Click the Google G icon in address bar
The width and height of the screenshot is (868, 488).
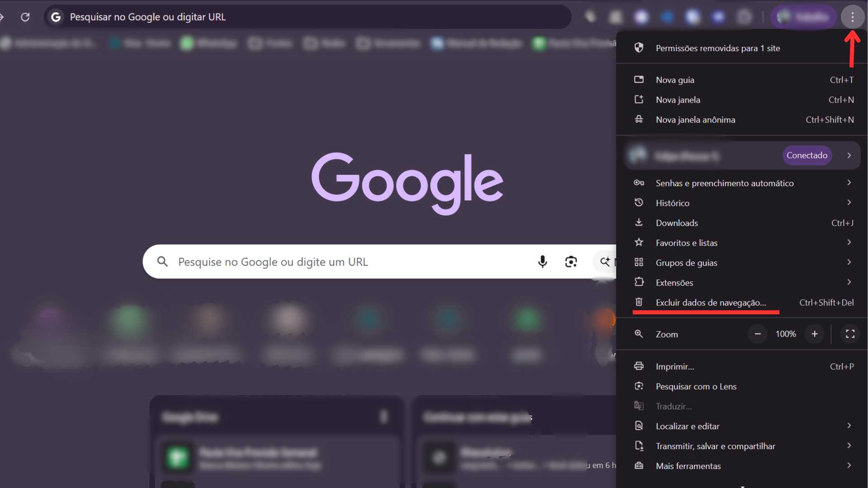(x=56, y=17)
